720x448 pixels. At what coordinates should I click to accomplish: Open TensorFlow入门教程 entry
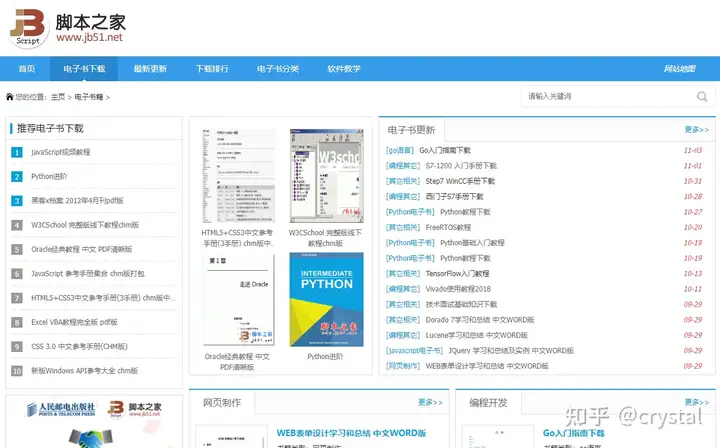point(457,274)
